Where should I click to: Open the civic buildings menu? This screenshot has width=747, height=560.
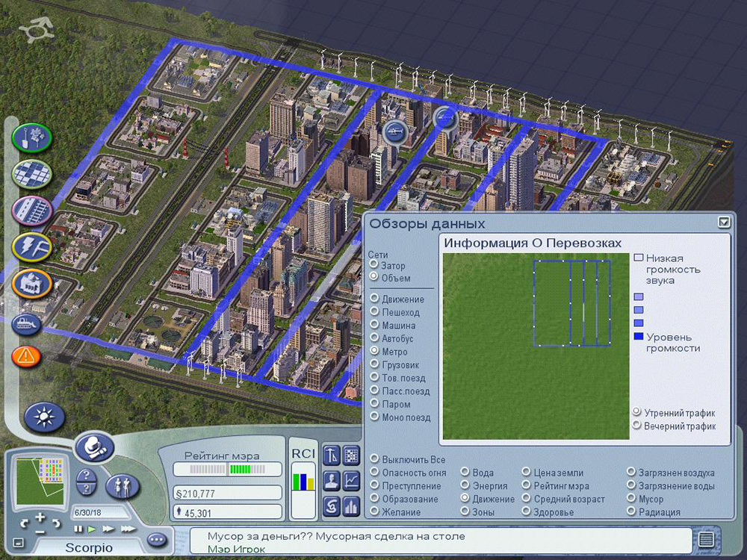click(31, 284)
